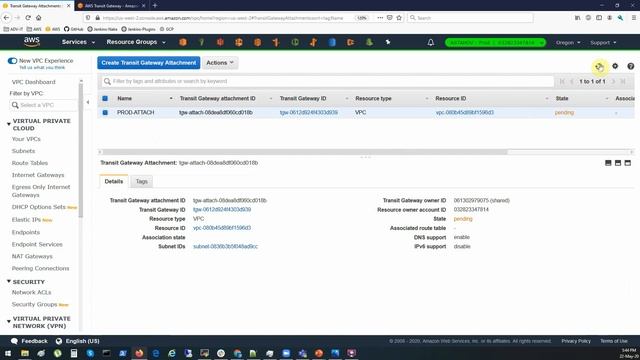Refresh the attachments list
This screenshot has height=360, width=640.
click(x=599, y=66)
